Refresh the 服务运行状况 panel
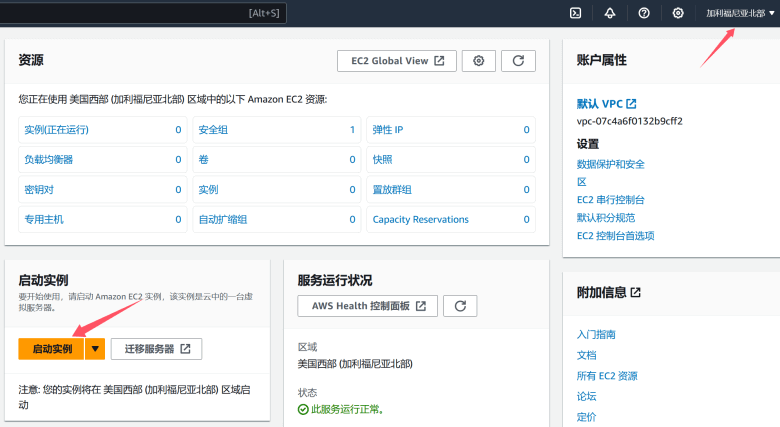 (460, 306)
